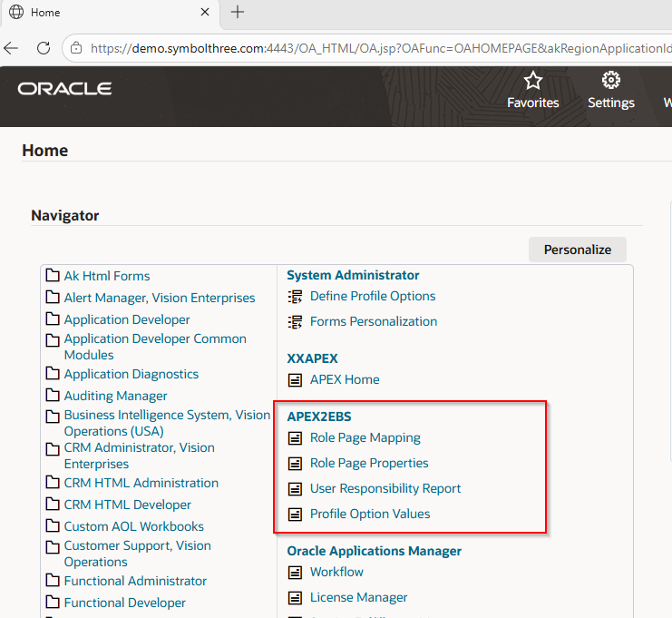Click folder icon beside Functional Administrator
Screen dimensions: 672x618
[x=53, y=580]
